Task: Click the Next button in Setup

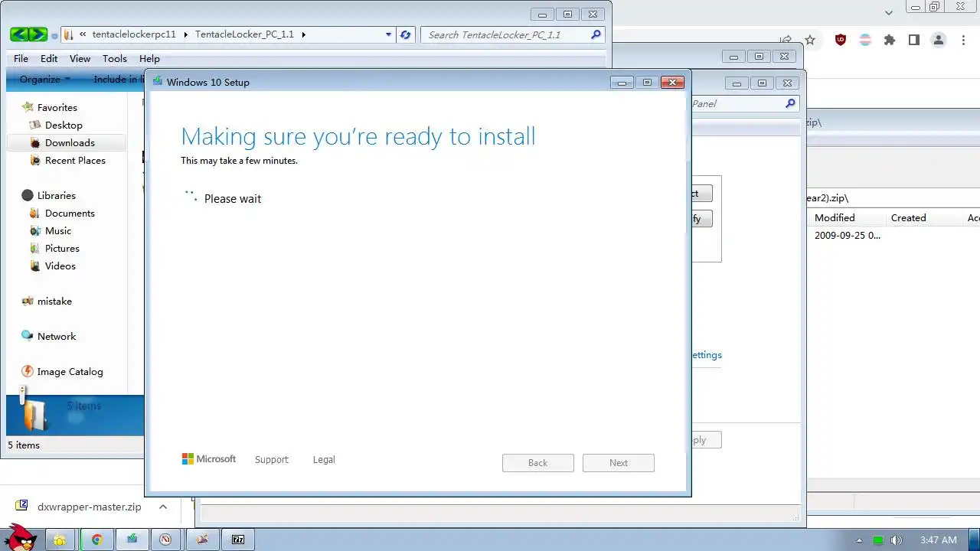Action: click(x=619, y=463)
